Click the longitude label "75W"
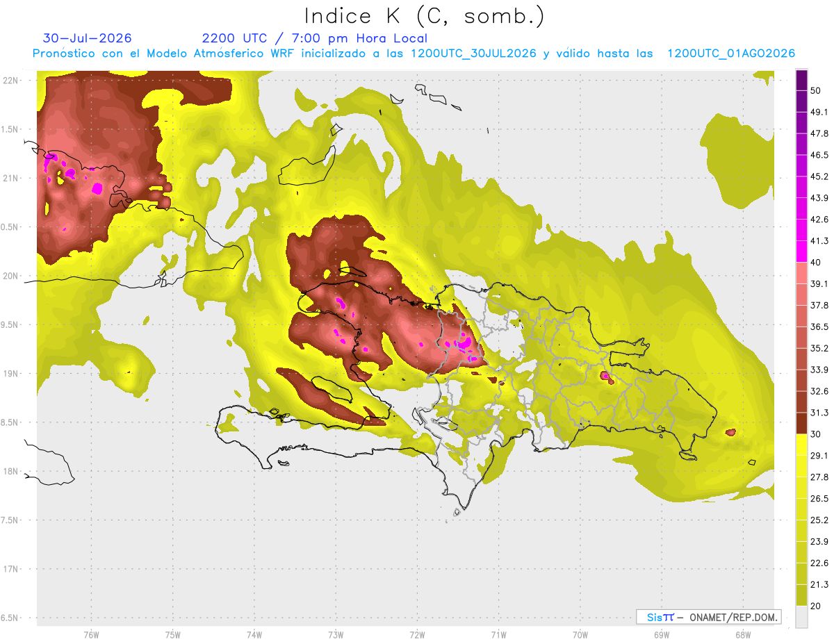This screenshot has height=644, width=834. click(x=173, y=634)
